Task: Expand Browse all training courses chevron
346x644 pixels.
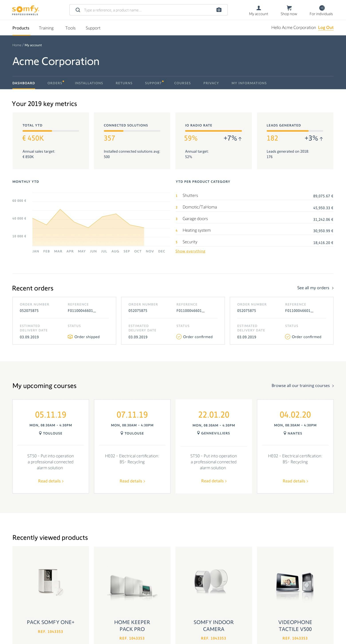Action: [333, 386]
